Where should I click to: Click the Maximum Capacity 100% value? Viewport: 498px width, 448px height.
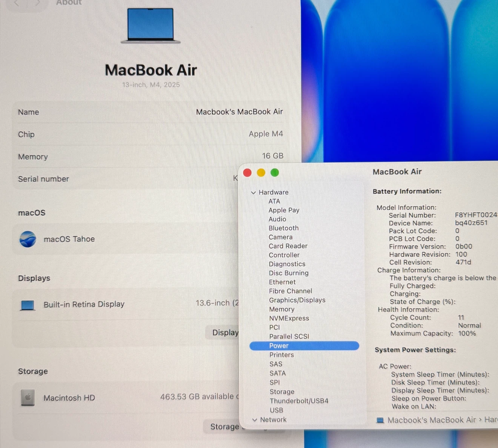(x=467, y=333)
